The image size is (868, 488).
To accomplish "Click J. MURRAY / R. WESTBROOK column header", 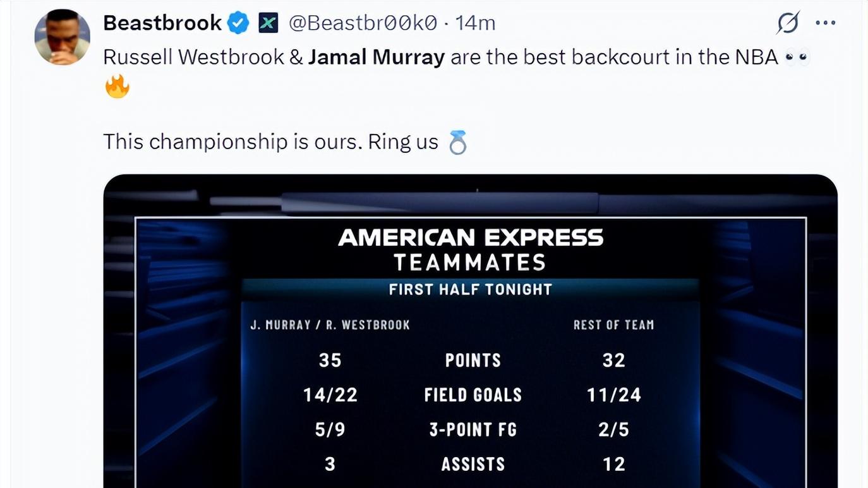I will pyautogui.click(x=330, y=325).
